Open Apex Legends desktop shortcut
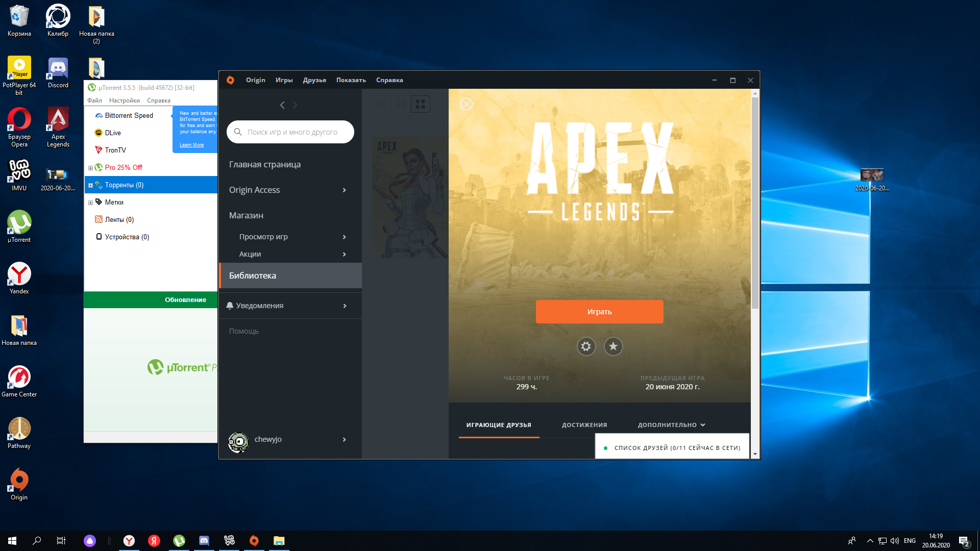This screenshot has height=551, width=980. pos(58,127)
